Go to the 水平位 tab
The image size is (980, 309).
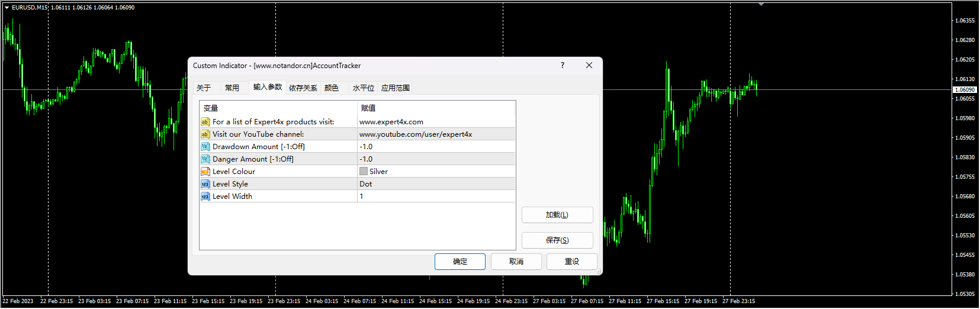pos(363,88)
